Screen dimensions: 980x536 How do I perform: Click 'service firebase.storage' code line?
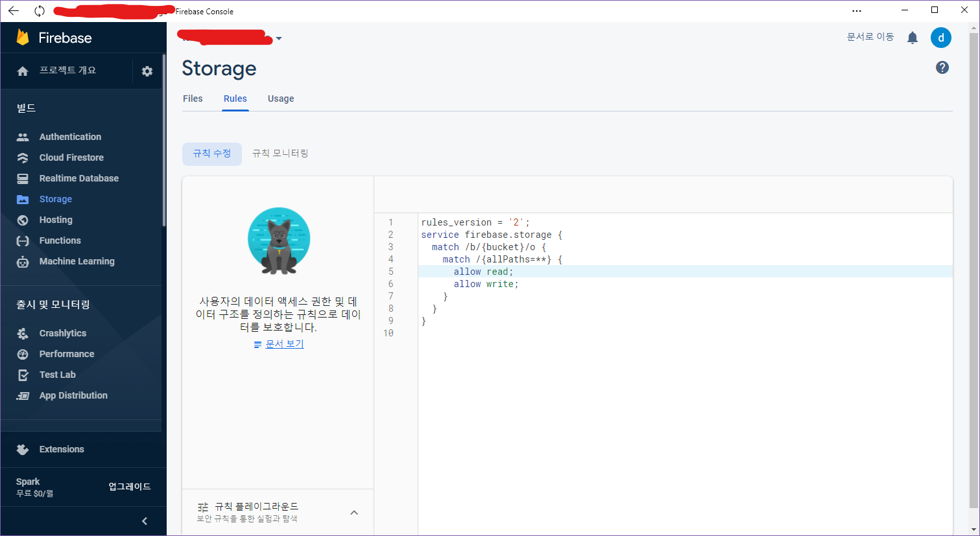492,235
